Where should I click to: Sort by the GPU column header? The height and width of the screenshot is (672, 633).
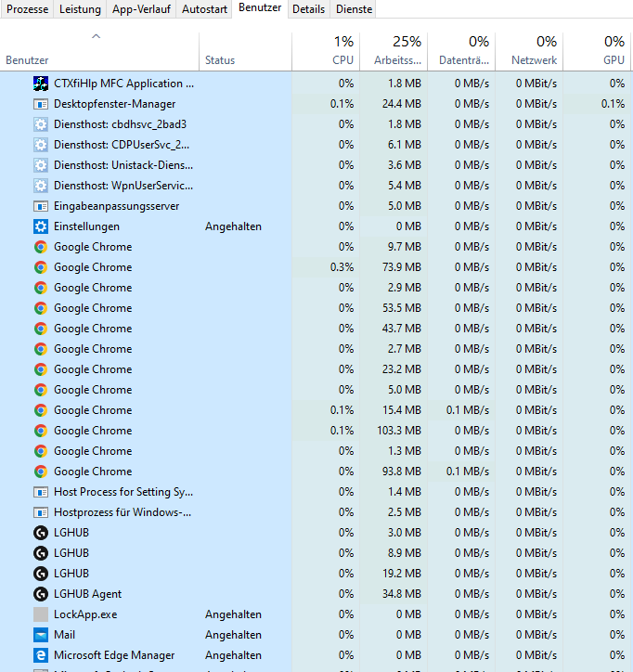coord(597,51)
